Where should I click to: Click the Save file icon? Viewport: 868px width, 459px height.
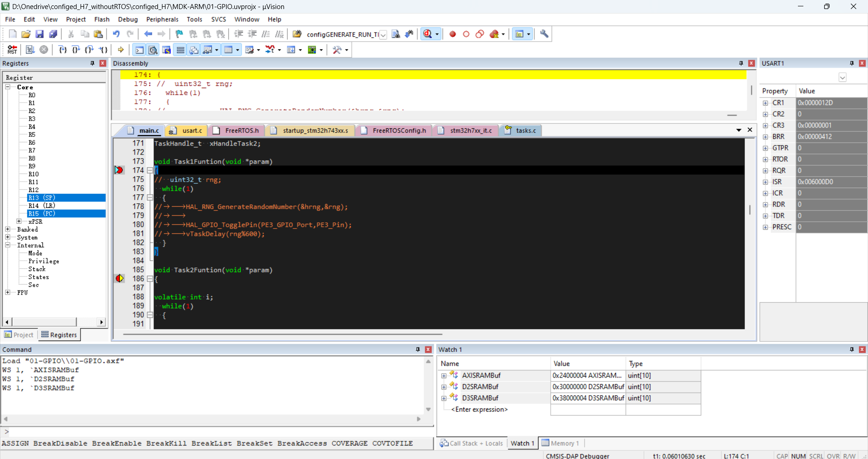[39, 34]
